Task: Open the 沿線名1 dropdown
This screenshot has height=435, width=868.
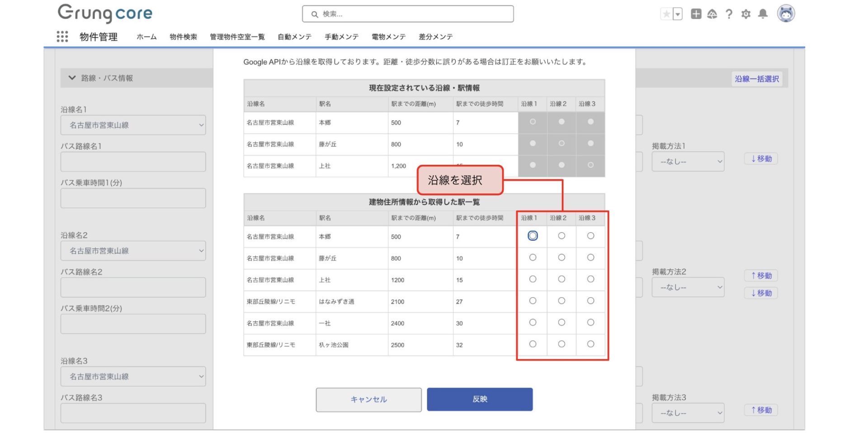Action: coord(133,125)
